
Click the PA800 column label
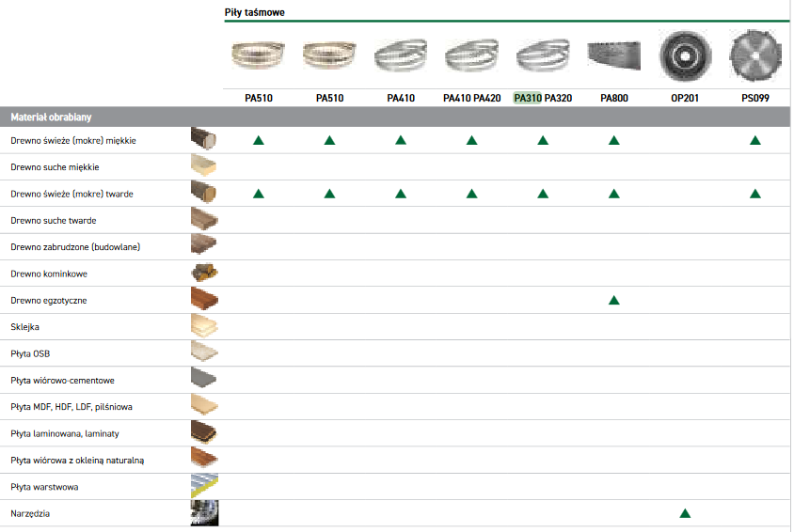(613, 98)
